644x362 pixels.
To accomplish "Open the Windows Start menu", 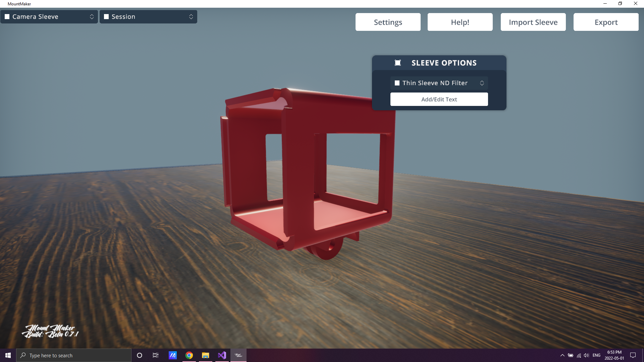I will [8, 355].
